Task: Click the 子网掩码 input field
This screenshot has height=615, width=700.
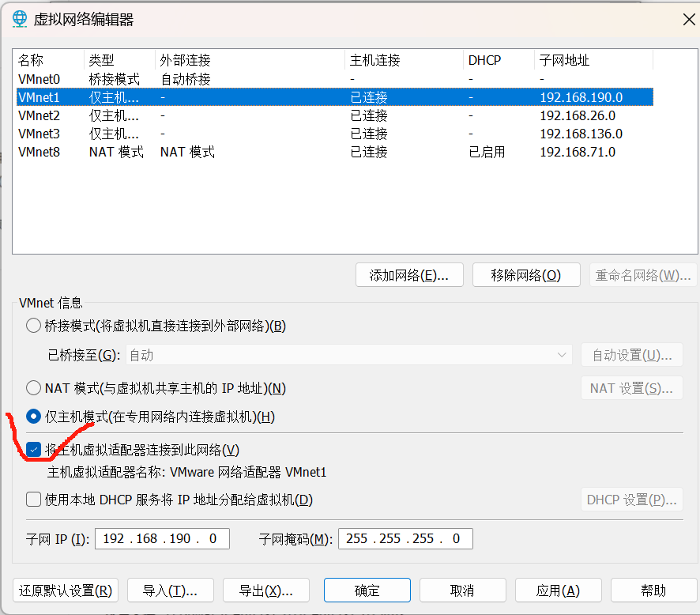Action: [405, 538]
